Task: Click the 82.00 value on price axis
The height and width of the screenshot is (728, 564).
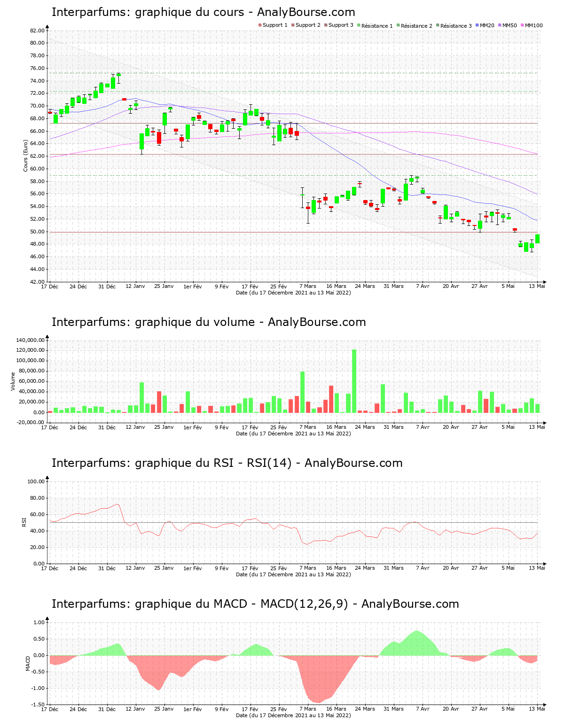Action: (37, 31)
